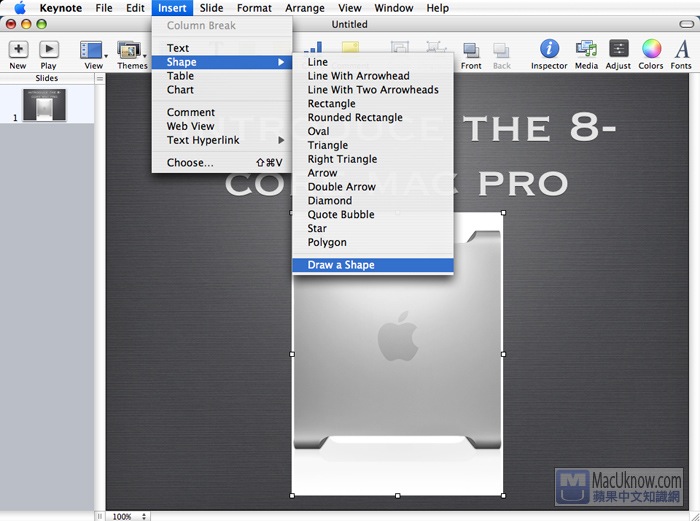Choose Table from the Insert menu

click(x=222, y=76)
